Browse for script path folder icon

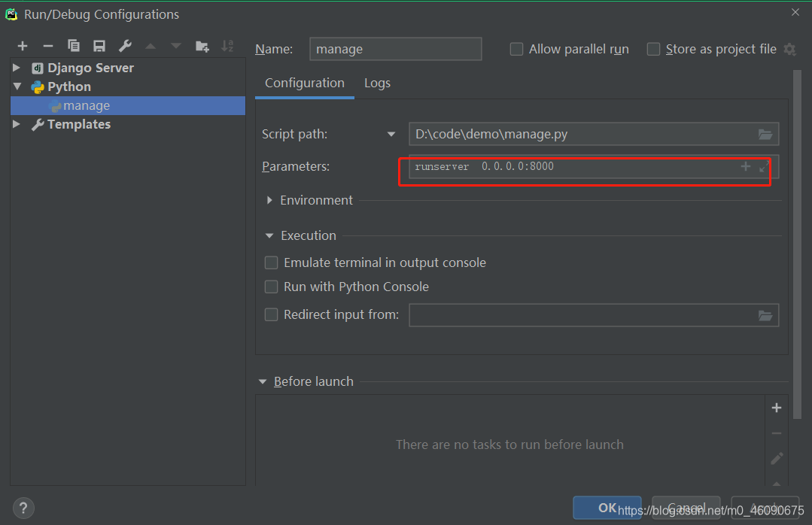click(x=765, y=135)
